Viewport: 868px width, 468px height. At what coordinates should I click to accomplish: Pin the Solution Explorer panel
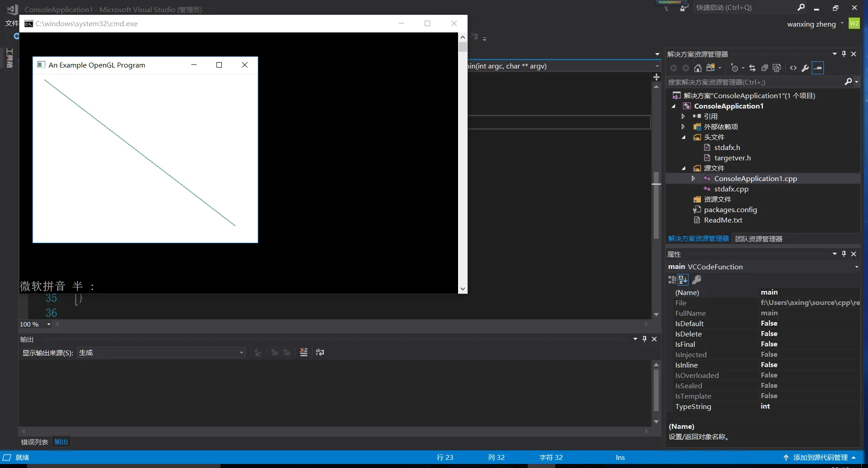[844, 54]
